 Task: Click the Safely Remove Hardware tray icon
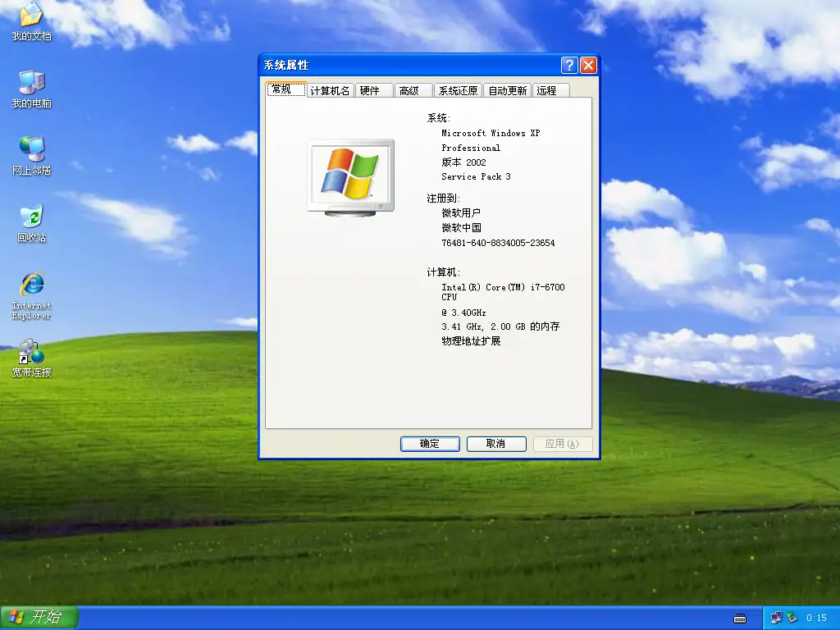click(x=792, y=618)
